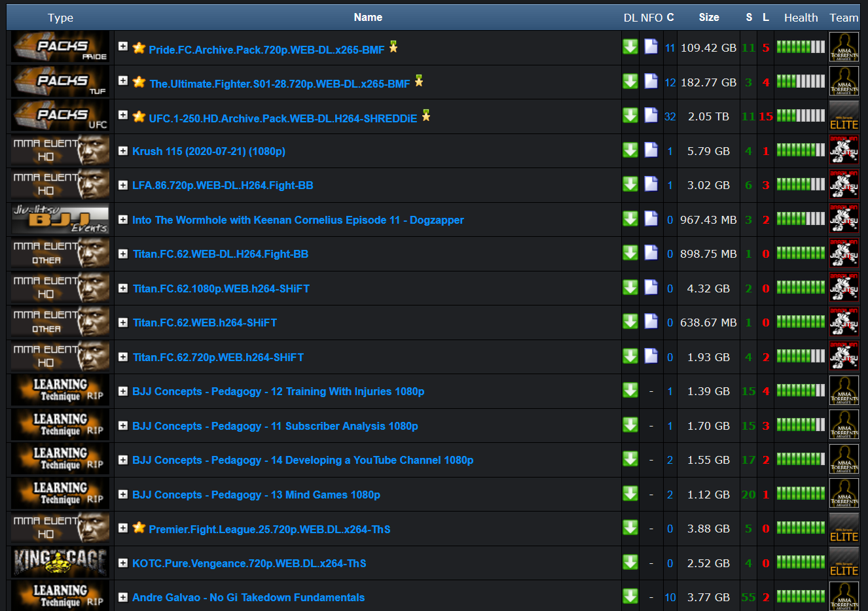Download Into The Wormhole Episode 11 torrent
The height and width of the screenshot is (611, 868).
(x=630, y=218)
